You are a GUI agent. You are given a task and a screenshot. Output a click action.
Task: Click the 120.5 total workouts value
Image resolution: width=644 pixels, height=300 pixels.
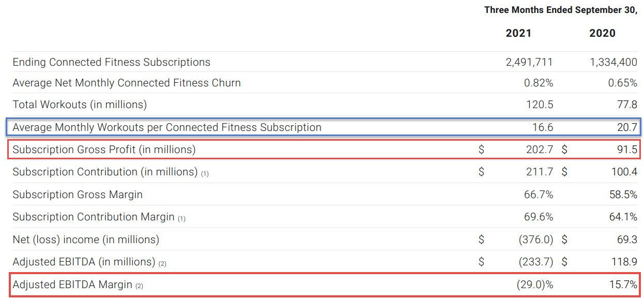pos(540,104)
